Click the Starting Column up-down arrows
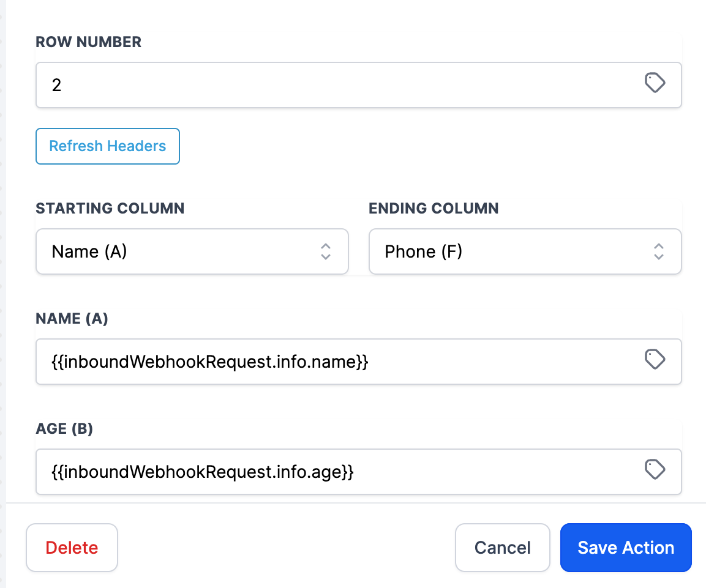 [x=326, y=251]
